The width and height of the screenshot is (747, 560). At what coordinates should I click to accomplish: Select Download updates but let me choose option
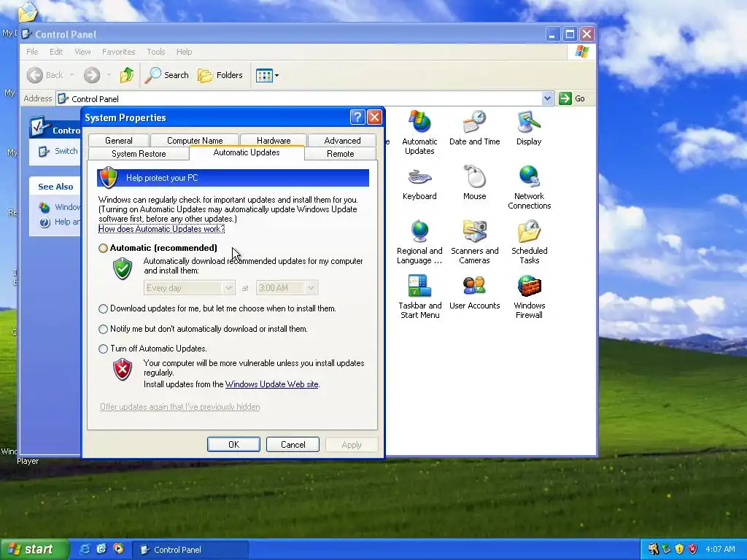pos(103,308)
